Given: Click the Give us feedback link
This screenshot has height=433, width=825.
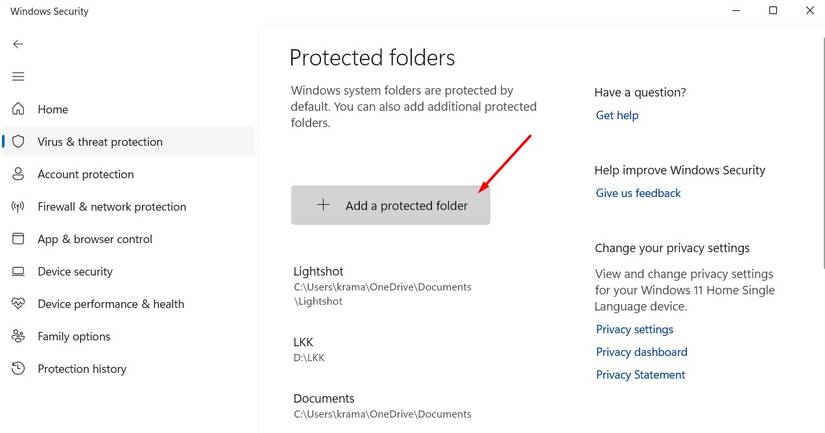Looking at the screenshot, I should (x=638, y=193).
